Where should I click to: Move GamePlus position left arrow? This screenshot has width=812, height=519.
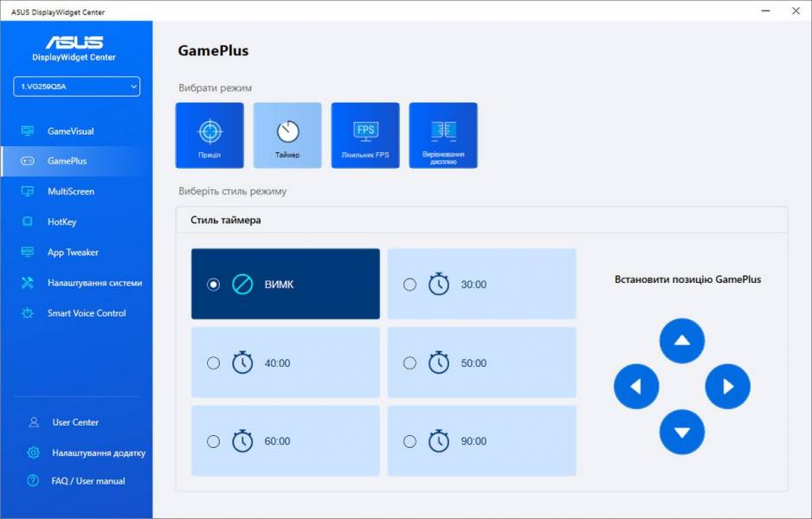coord(636,387)
